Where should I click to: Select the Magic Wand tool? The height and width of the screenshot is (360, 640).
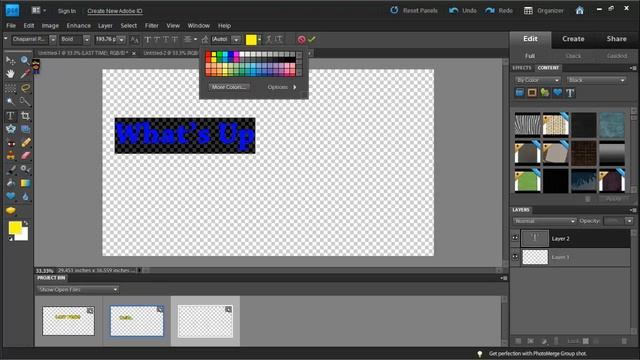pyautogui.click(x=10, y=102)
